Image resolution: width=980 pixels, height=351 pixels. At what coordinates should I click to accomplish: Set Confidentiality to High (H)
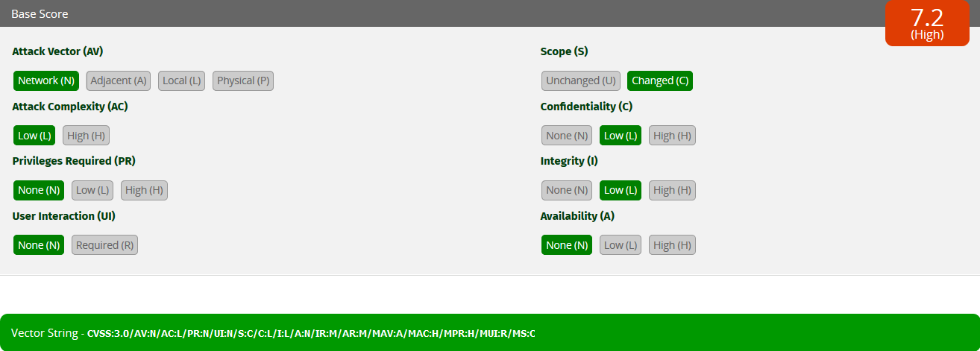tap(672, 136)
